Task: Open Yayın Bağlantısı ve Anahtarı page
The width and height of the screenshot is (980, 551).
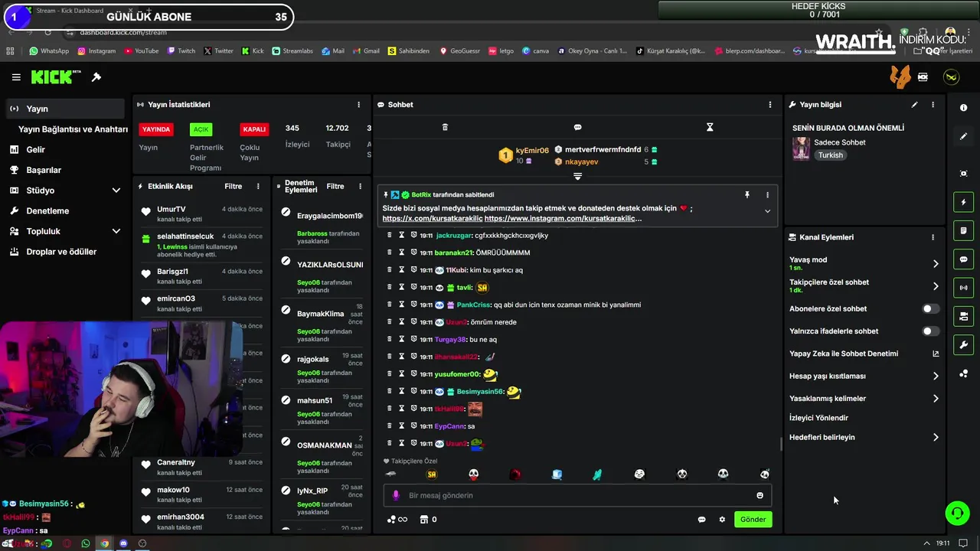Action: [73, 129]
